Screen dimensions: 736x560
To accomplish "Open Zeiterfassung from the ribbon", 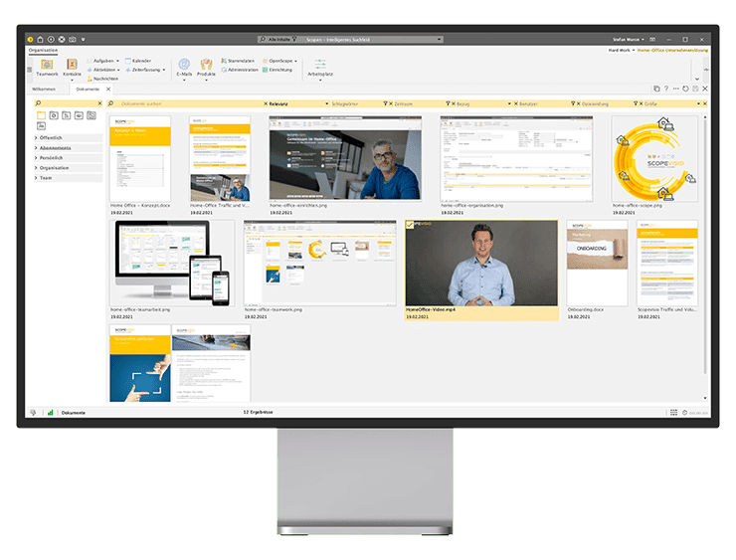I will click(145, 70).
